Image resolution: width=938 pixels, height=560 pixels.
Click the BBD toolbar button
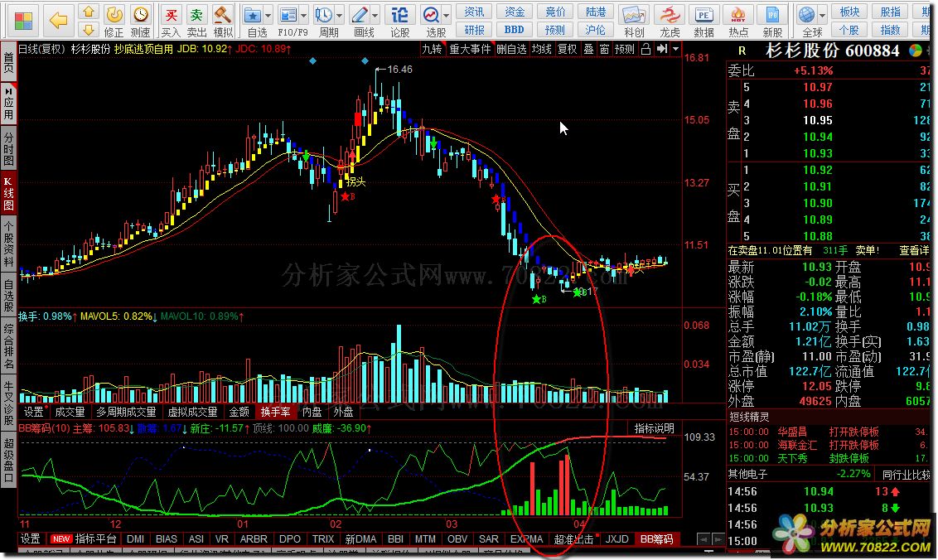coord(514,30)
